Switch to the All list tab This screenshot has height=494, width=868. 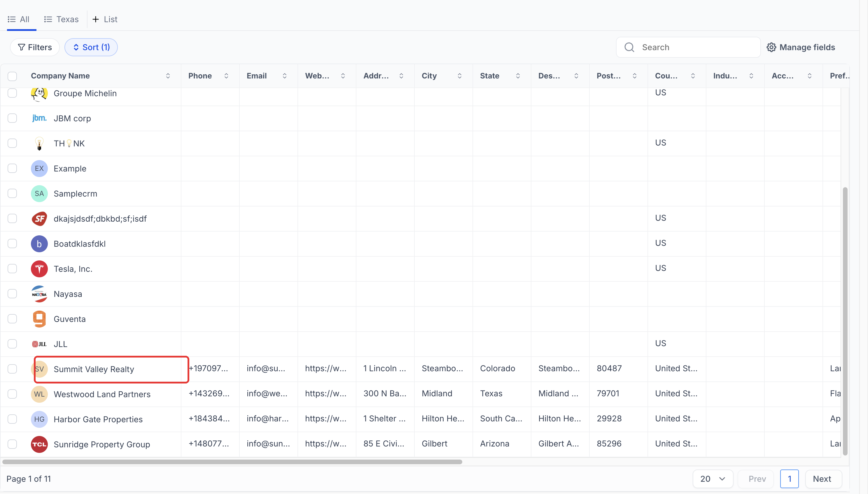(19, 19)
